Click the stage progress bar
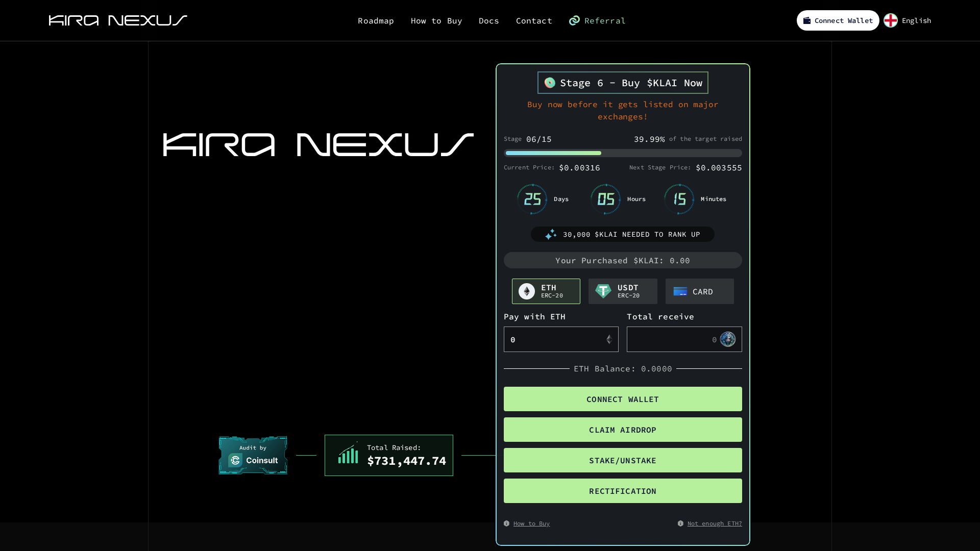This screenshot has height=551, width=980. click(x=623, y=153)
